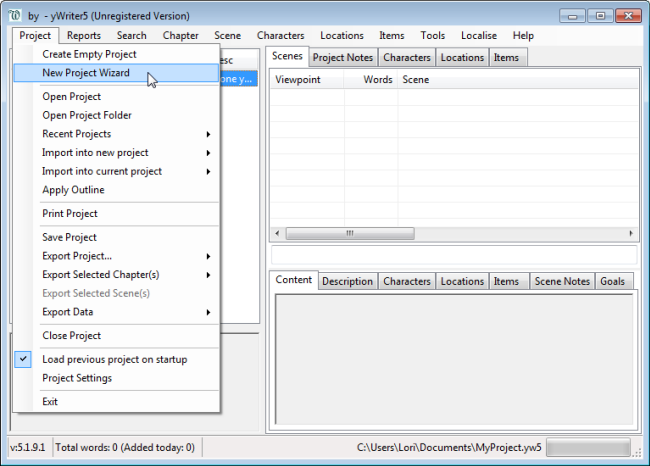Expand Import into new project submenu
This screenshot has height=466, width=650.
pyautogui.click(x=208, y=153)
